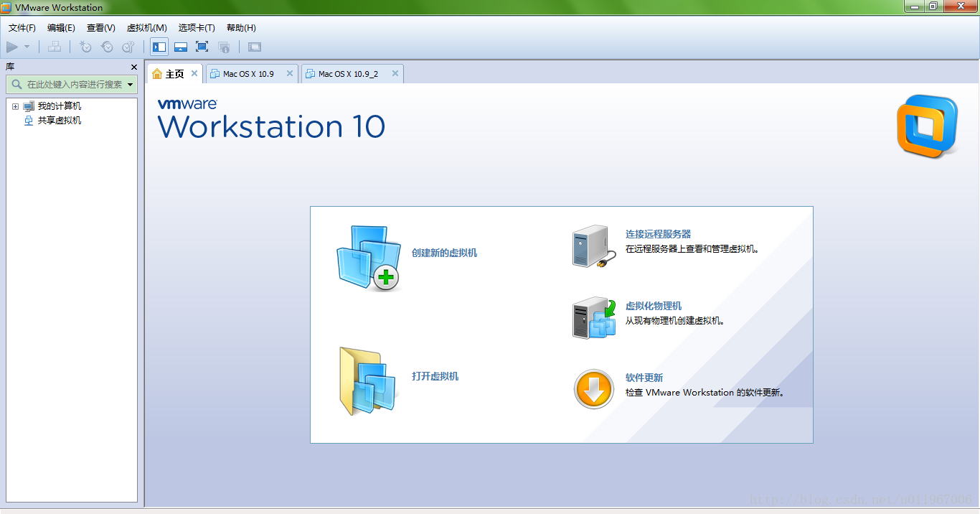Image resolution: width=980 pixels, height=514 pixels.
Task: Open the 帮助(H) menu
Action: pyautogui.click(x=241, y=28)
